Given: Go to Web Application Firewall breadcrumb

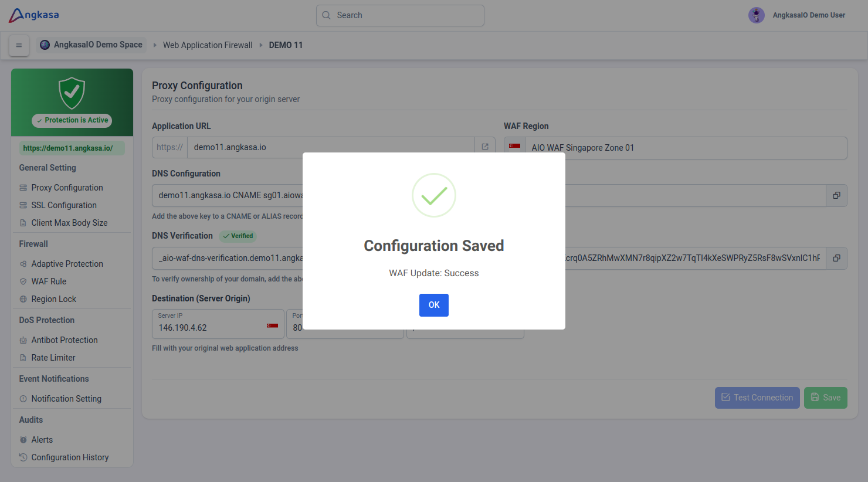Looking at the screenshot, I should (x=208, y=45).
